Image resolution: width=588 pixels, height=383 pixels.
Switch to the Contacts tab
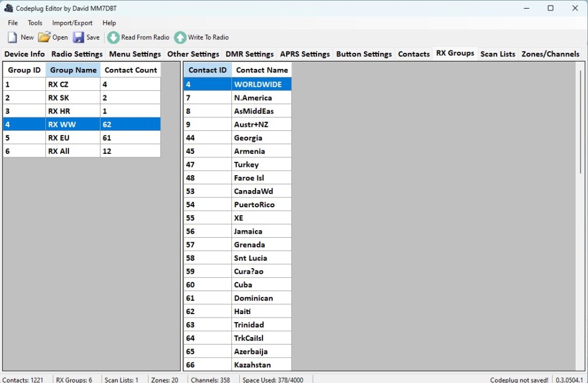pyautogui.click(x=413, y=54)
